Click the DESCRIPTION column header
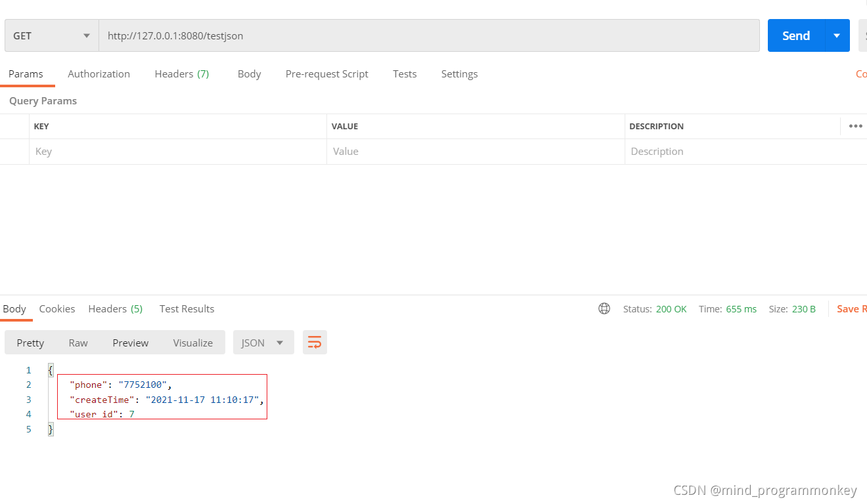This screenshot has height=504, width=867. (x=656, y=127)
